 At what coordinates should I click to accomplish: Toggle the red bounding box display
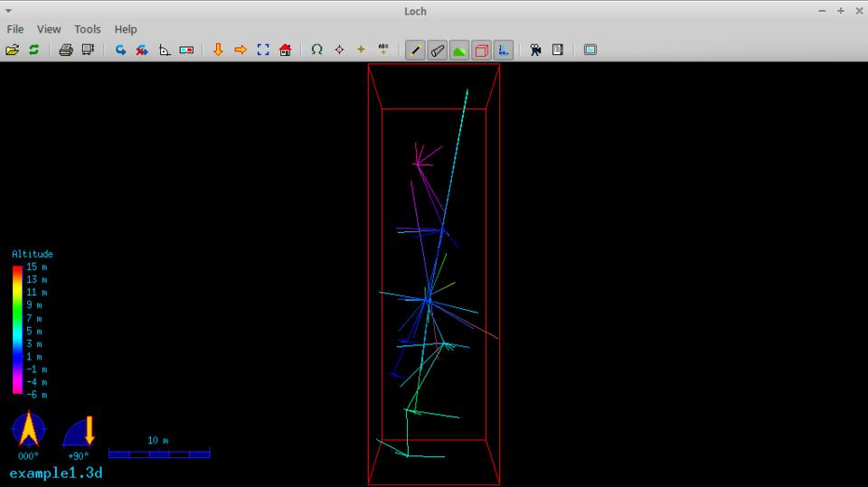[482, 50]
